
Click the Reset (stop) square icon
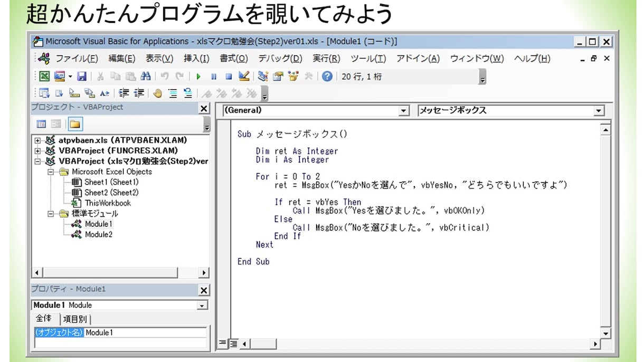pos(229,77)
